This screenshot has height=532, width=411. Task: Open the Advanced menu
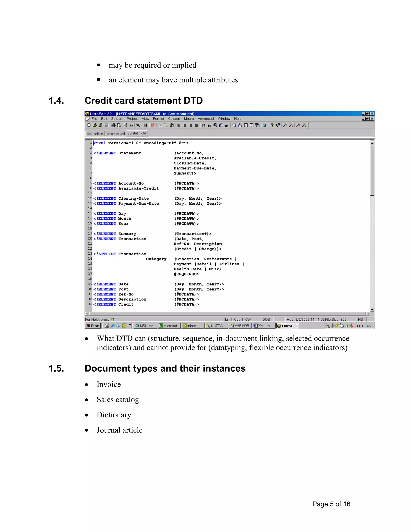pyautogui.click(x=206, y=119)
